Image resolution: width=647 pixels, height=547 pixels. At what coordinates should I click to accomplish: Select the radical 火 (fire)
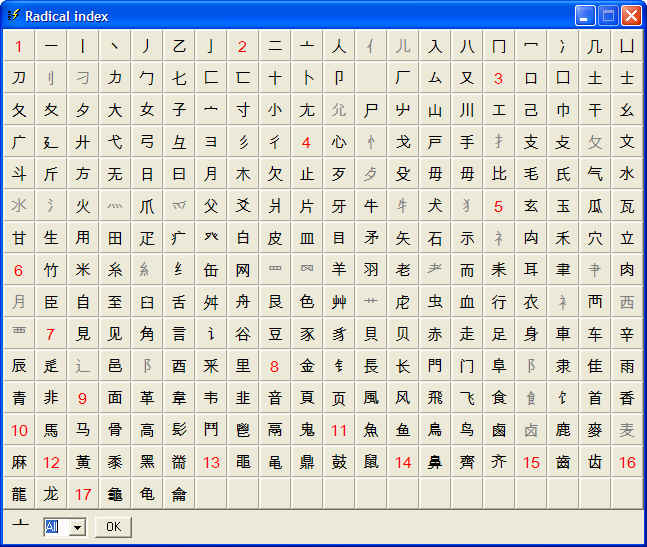83,206
